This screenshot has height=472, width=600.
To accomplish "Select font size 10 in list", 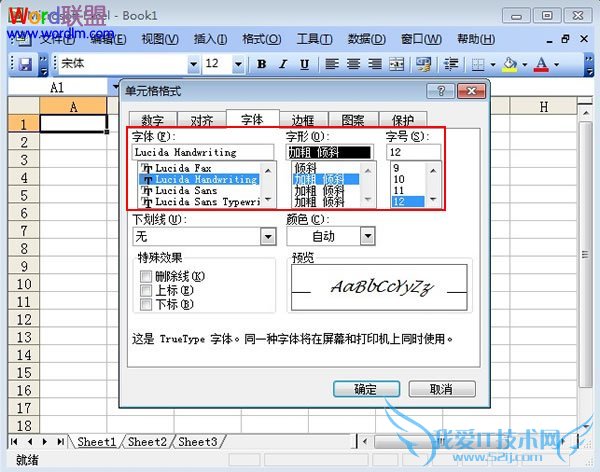I will click(408, 179).
